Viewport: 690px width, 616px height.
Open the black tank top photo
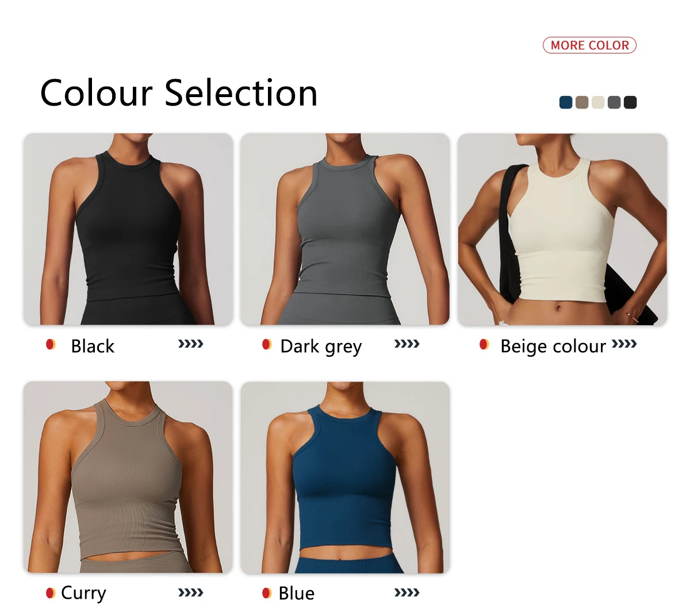point(128,229)
